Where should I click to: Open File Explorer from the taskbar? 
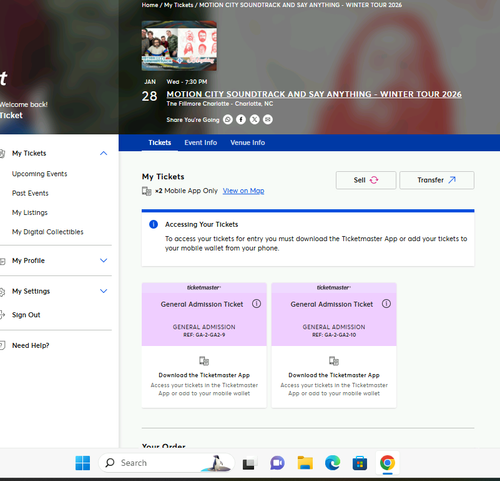point(305,463)
